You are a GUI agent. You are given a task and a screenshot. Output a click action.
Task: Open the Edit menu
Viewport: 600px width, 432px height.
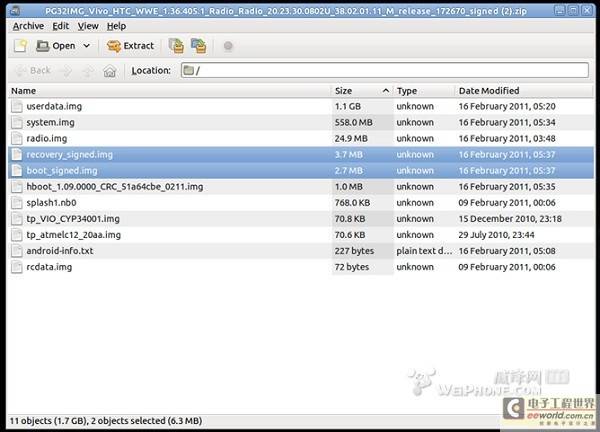pos(60,26)
